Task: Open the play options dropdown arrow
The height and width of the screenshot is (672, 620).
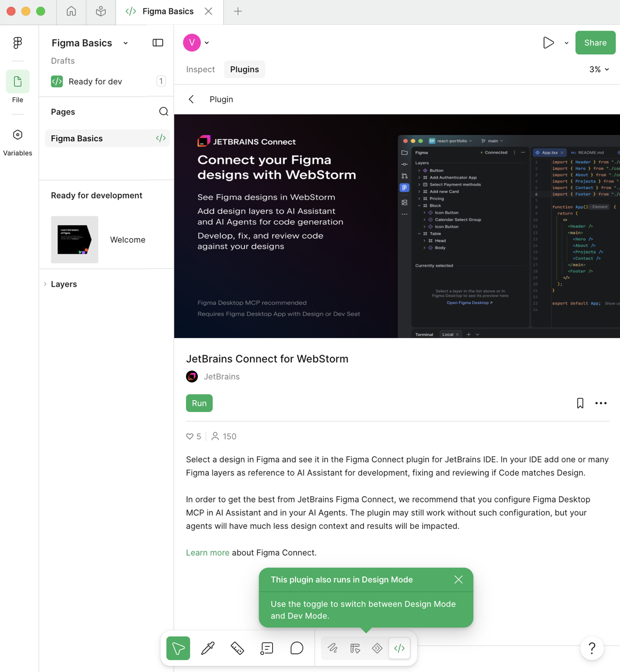Action: pyautogui.click(x=566, y=43)
